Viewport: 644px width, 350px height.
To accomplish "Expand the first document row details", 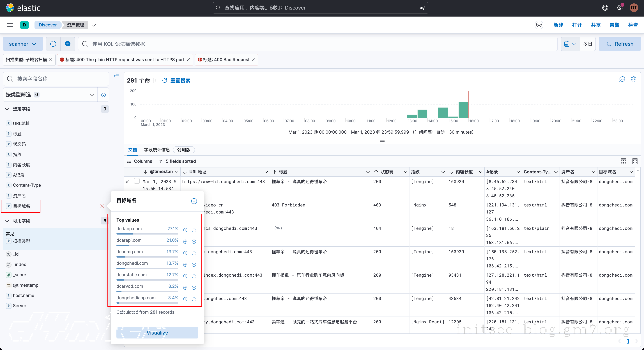I will [128, 181].
